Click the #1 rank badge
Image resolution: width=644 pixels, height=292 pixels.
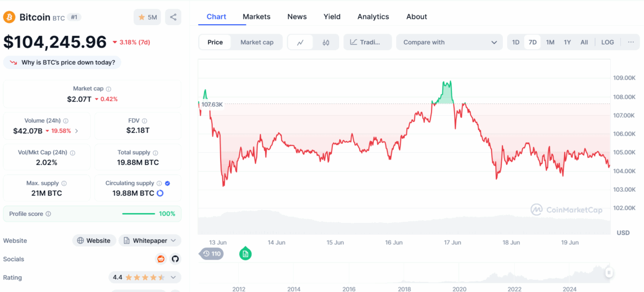pos(75,17)
